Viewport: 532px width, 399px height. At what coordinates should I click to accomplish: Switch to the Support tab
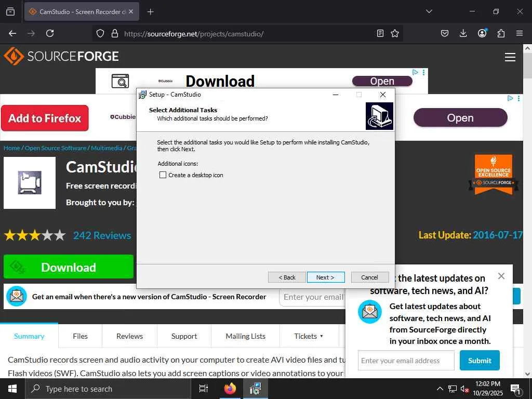[x=184, y=336]
